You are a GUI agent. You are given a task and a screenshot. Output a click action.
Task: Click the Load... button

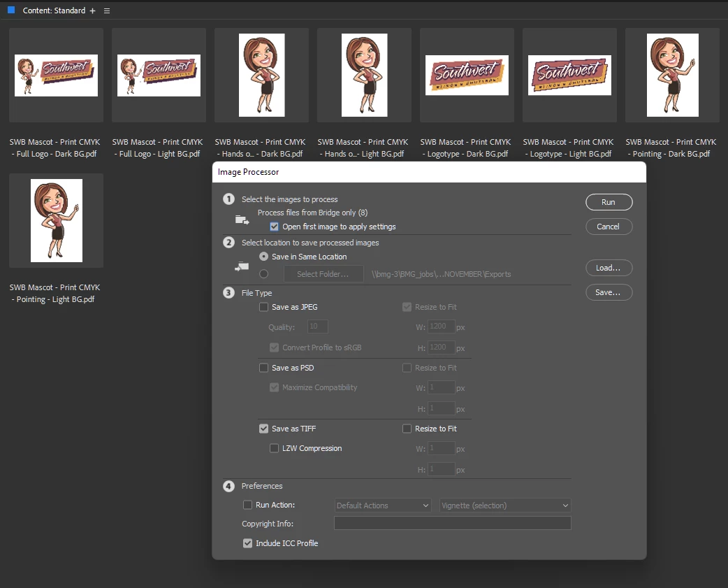click(x=609, y=268)
